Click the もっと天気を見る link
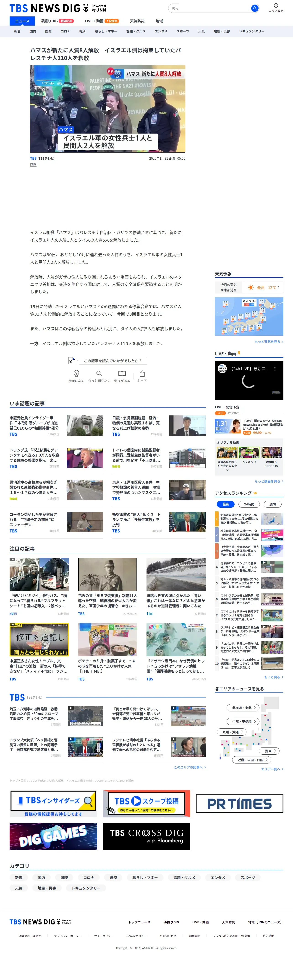 (x=269, y=342)
